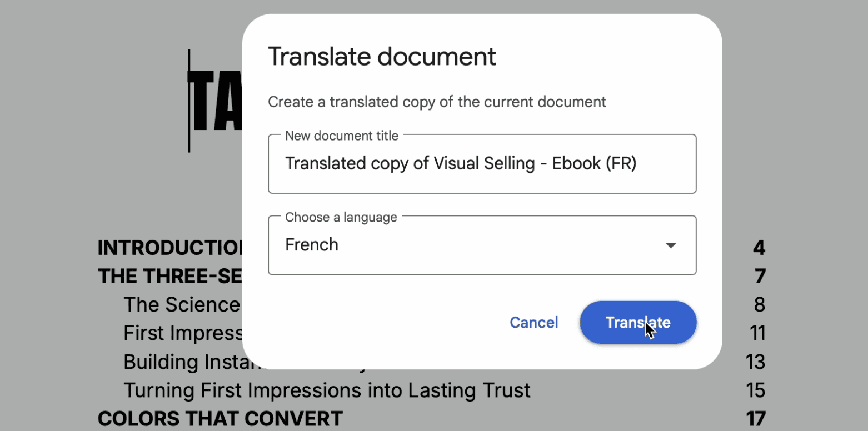
Task: Select 'First Impress…' contents entry
Action: (183, 333)
